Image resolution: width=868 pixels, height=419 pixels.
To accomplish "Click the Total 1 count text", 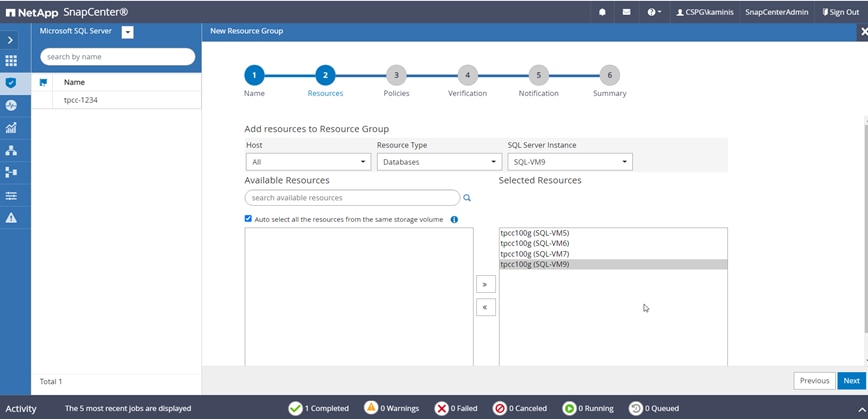I will [x=51, y=381].
